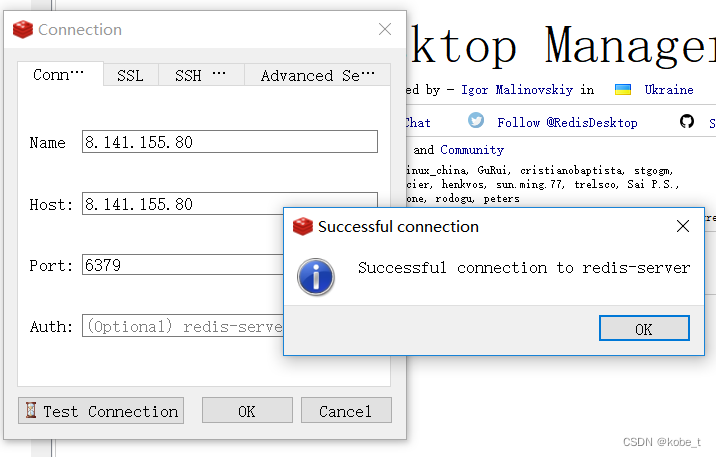
Task: Click contributor name 'stgogm'
Action: 653,170
